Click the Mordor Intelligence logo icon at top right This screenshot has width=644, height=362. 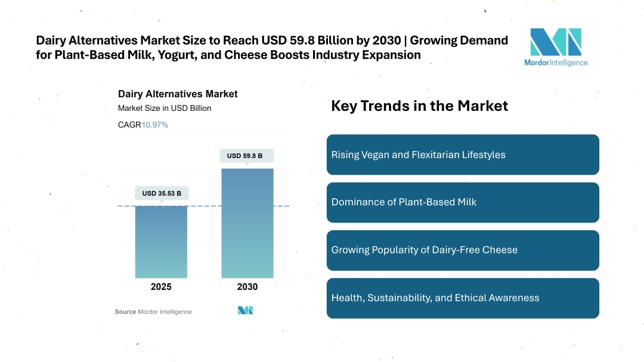tap(555, 42)
